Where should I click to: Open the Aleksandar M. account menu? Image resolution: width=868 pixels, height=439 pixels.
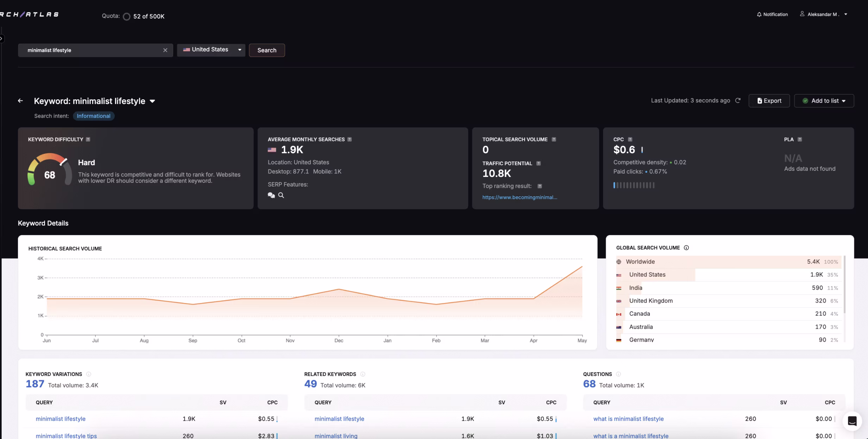[823, 14]
